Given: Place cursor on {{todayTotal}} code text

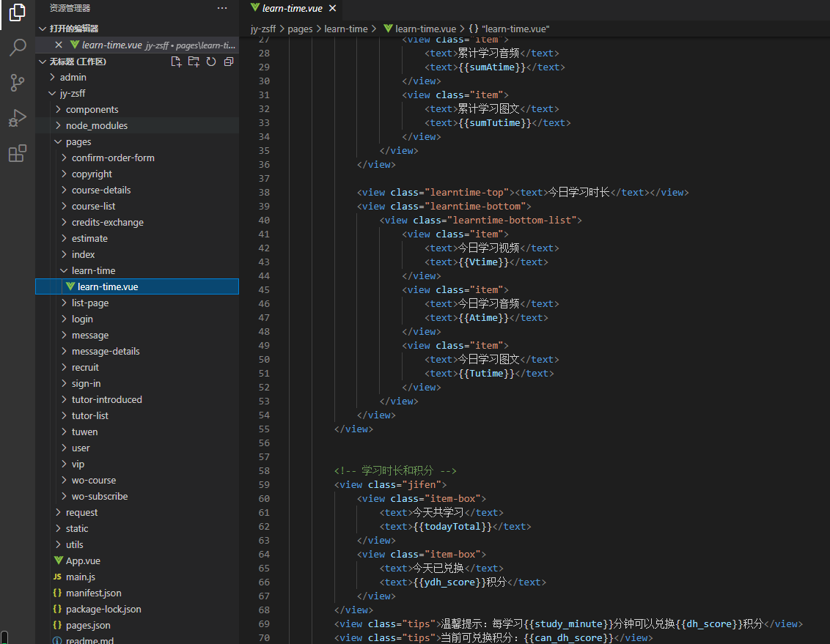Looking at the screenshot, I should coord(452,527).
